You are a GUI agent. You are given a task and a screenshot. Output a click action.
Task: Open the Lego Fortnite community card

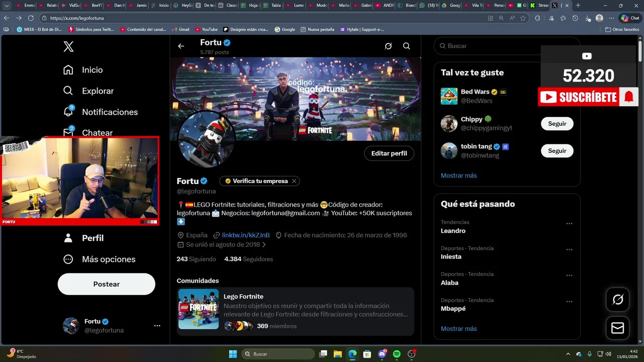click(295, 311)
